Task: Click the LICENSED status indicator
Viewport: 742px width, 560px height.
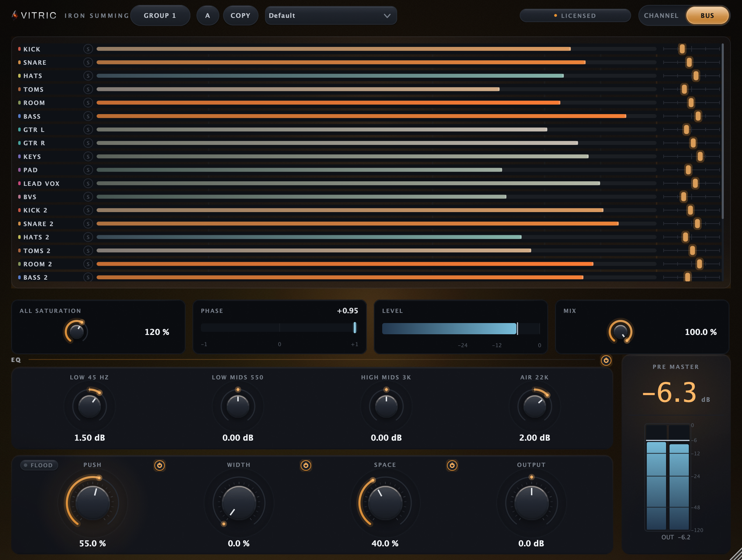Action: pyautogui.click(x=575, y=16)
